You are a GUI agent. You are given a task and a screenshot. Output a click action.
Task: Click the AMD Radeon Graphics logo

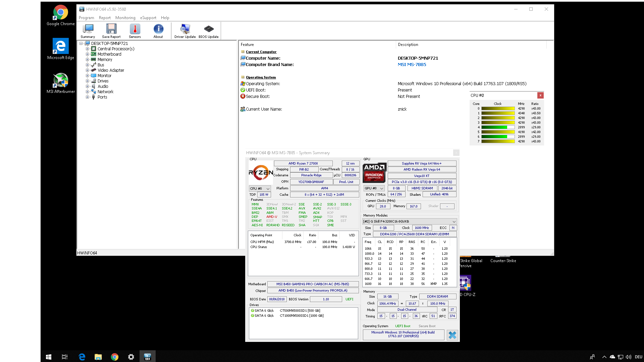[374, 172]
